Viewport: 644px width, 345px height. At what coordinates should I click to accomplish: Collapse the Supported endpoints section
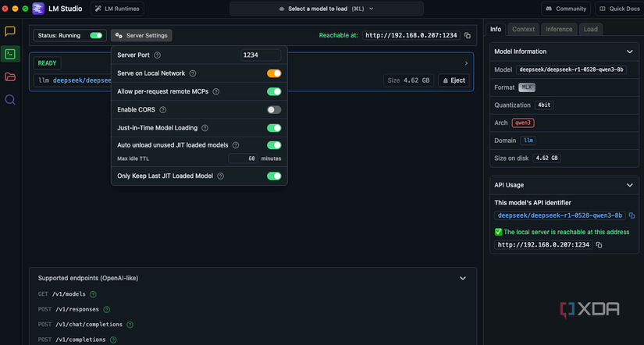pyautogui.click(x=463, y=279)
